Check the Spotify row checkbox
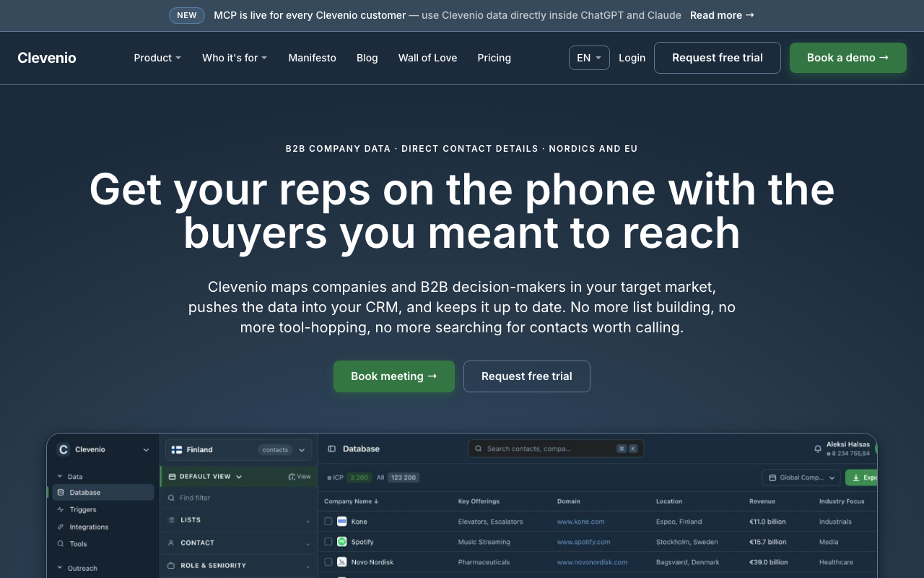This screenshot has height=578, width=924. point(328,542)
